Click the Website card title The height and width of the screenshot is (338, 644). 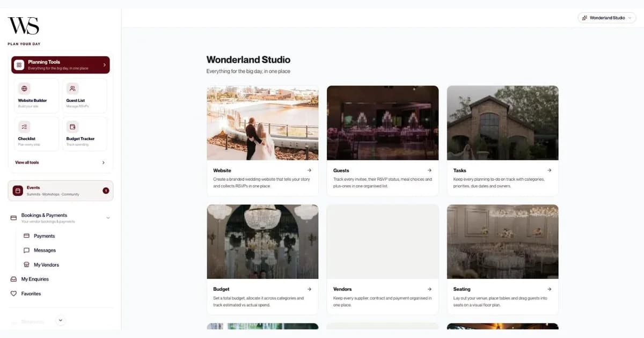point(222,170)
